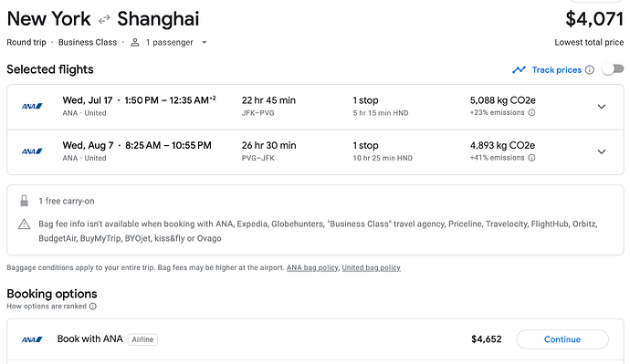Click the $4,652 ANA booking price
The height and width of the screenshot is (364, 630).
(x=486, y=339)
